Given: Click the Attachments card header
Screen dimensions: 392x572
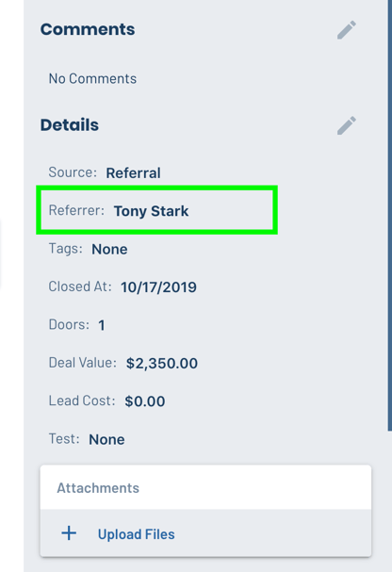Looking at the screenshot, I should pyautogui.click(x=205, y=487).
